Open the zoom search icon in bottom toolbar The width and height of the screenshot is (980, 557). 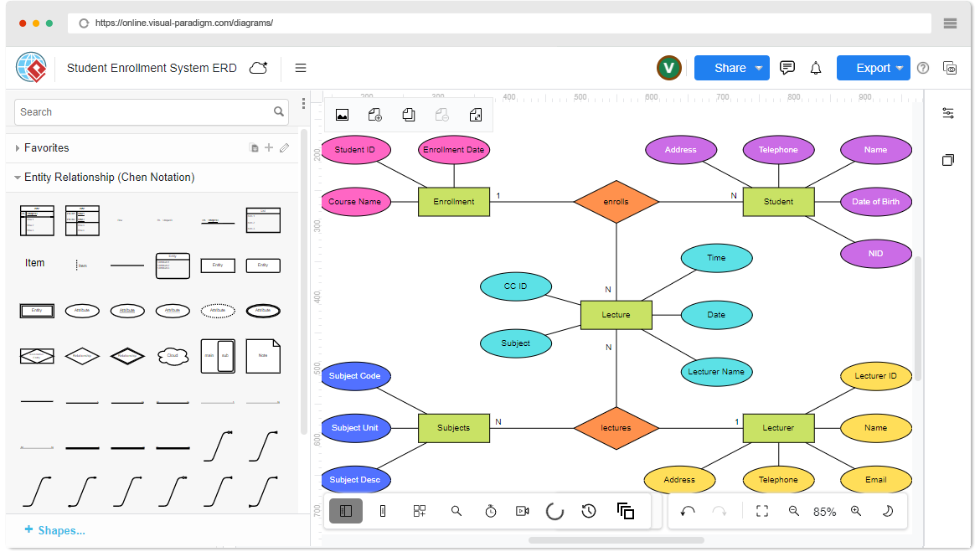click(x=456, y=511)
